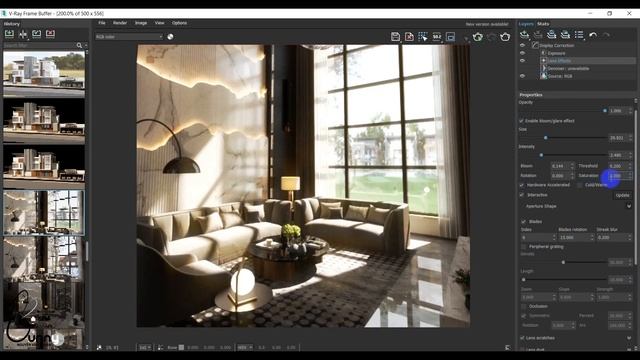Create a new layer icon

[x=524, y=35]
